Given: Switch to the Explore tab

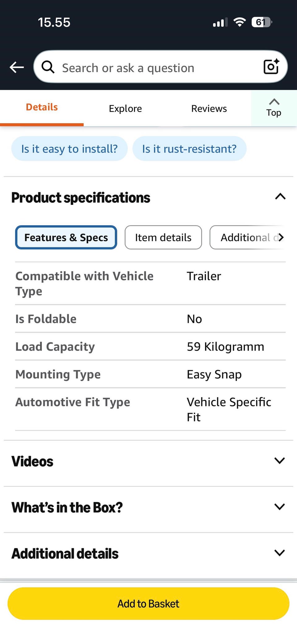Looking at the screenshot, I should tap(125, 109).
